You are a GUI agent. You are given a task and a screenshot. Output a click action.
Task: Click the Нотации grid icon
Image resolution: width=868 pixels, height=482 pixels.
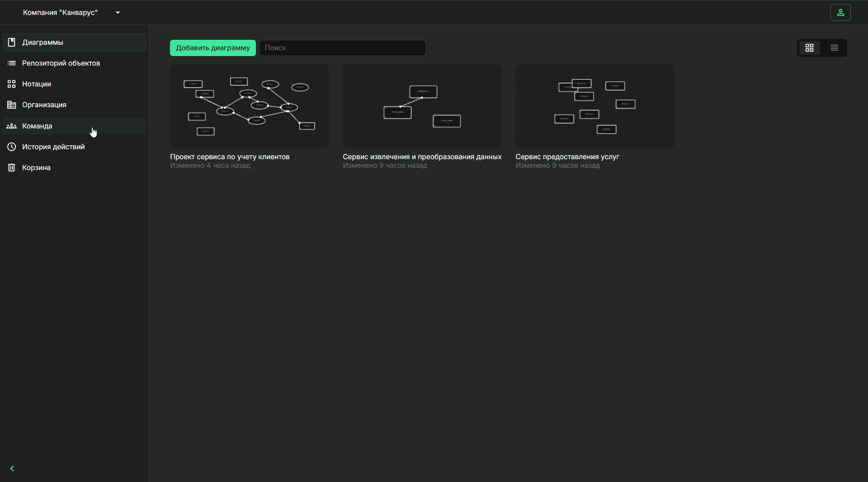[x=12, y=84]
